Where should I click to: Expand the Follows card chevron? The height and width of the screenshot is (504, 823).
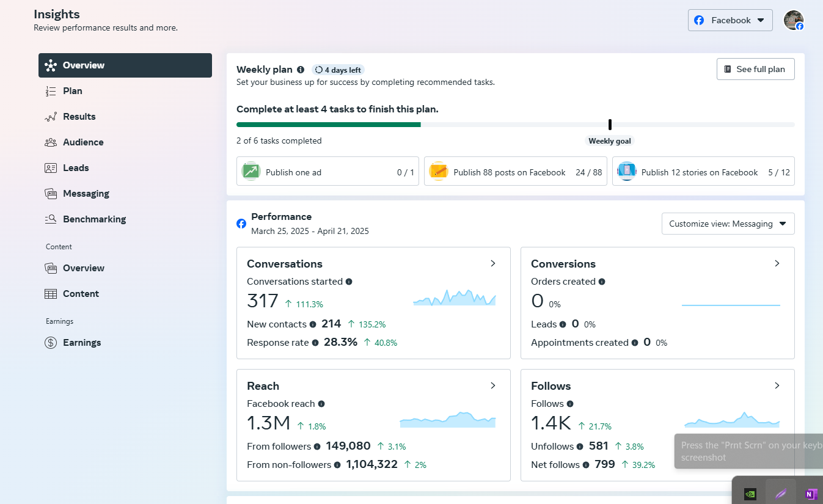pos(777,385)
